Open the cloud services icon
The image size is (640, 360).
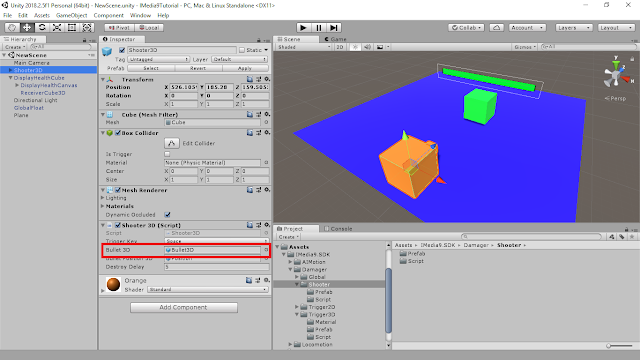click(x=496, y=28)
